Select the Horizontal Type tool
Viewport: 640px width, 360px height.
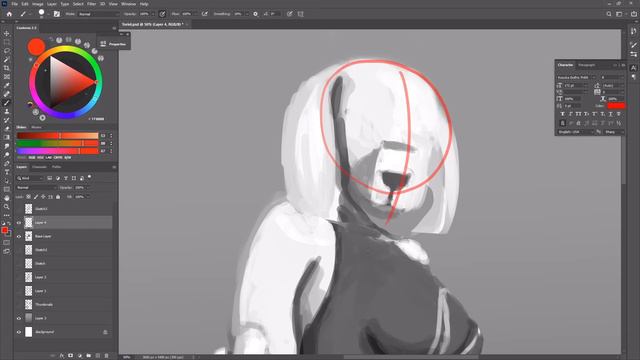pyautogui.click(x=7, y=172)
